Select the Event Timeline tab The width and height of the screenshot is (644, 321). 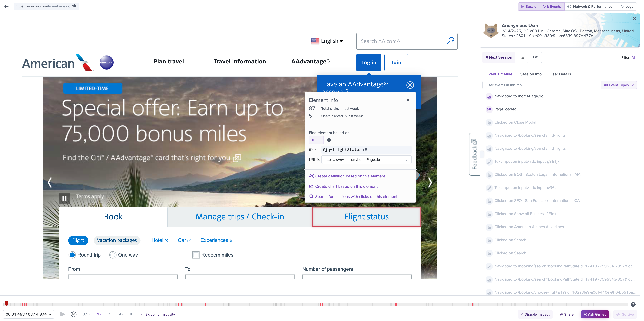pos(499,74)
